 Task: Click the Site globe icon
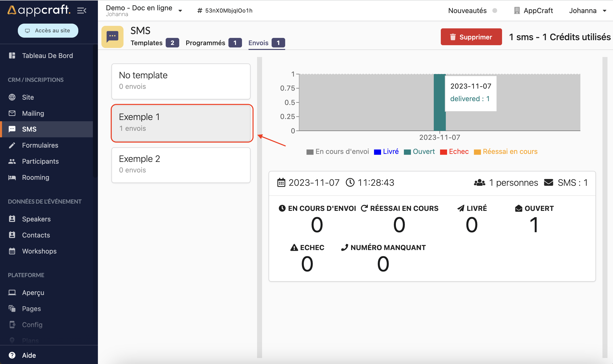tap(12, 97)
